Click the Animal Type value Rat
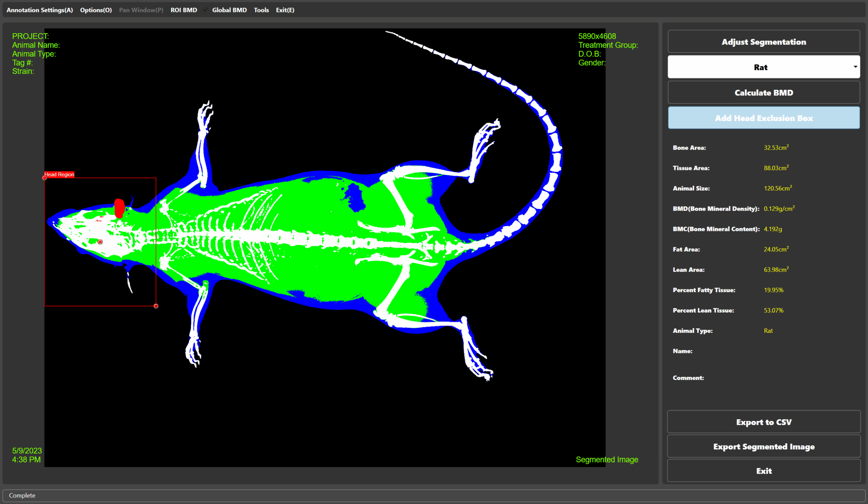Viewport: 868px width, 504px height. (768, 330)
